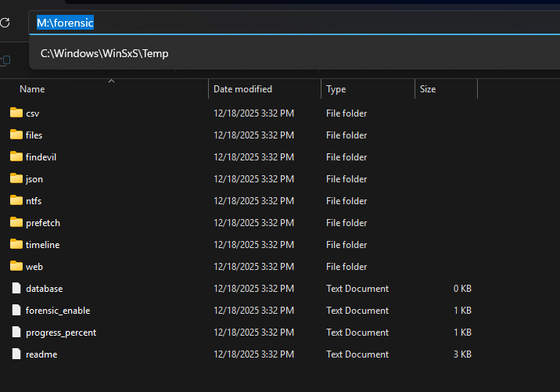Select the findevil folder icon
560x392 pixels.
(x=16, y=157)
